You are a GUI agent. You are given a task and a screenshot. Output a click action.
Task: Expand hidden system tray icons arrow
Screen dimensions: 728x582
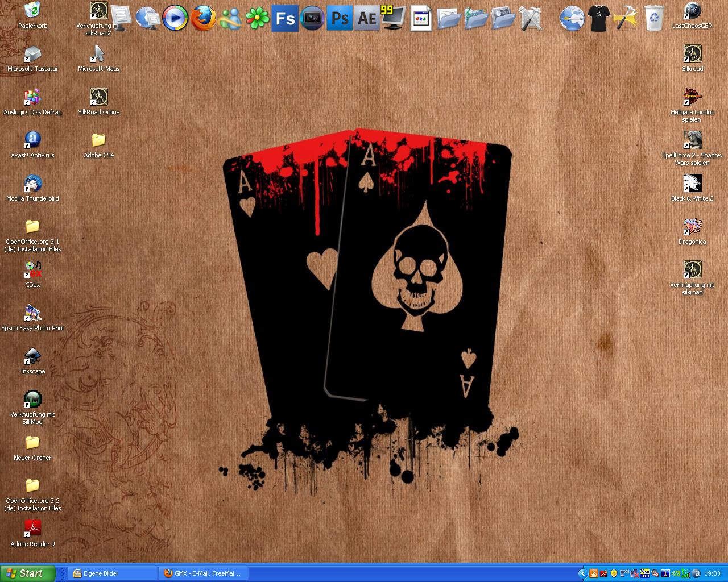[x=582, y=573]
